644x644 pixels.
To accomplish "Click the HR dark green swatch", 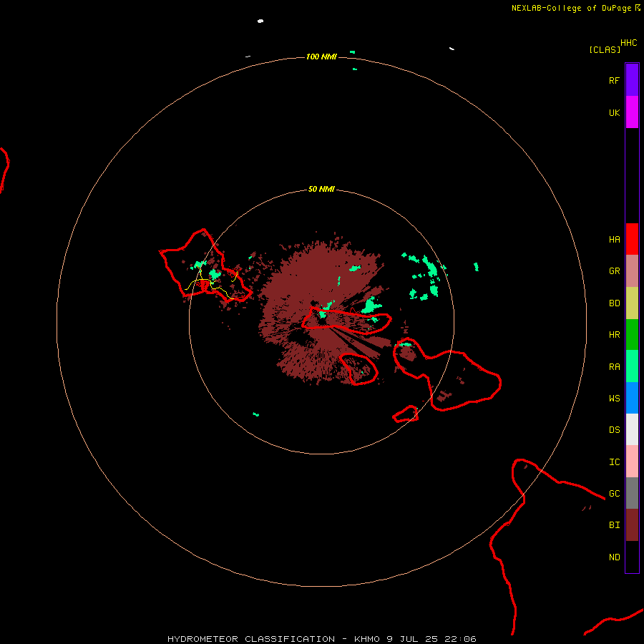I will pyautogui.click(x=632, y=335).
